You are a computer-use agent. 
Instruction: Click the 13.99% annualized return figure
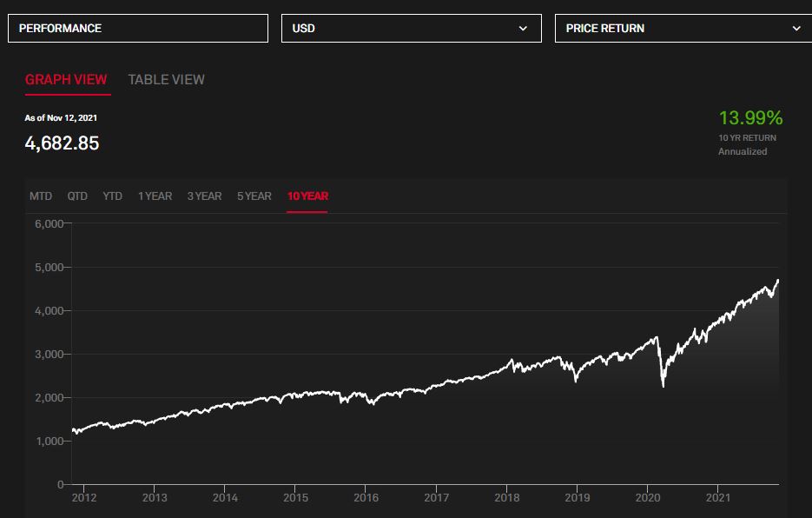pos(750,117)
